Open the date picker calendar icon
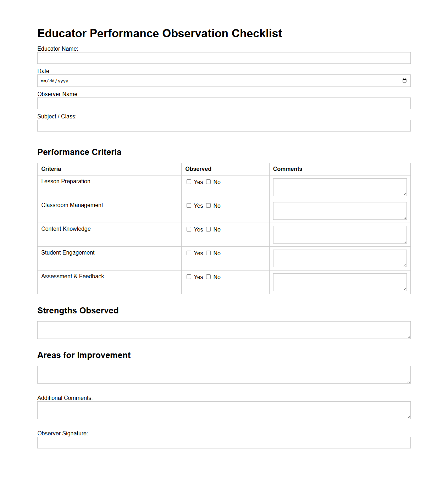The width and height of the screenshot is (448, 491). point(404,80)
